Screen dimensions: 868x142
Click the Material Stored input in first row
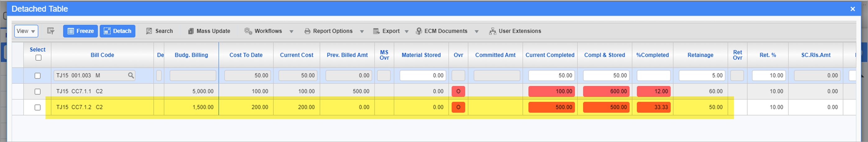pos(423,76)
